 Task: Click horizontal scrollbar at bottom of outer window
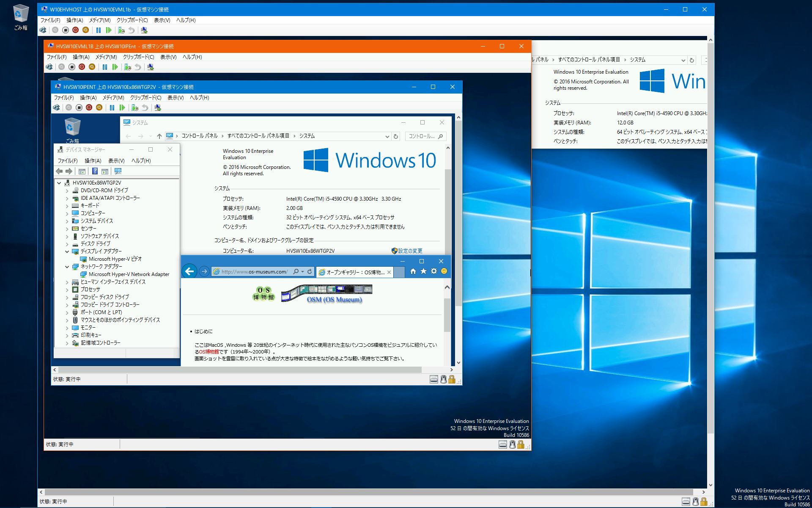(369, 492)
